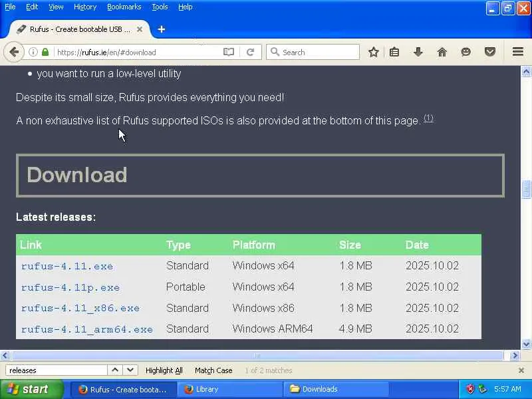This screenshot has width=532, height=399.
Task: Click the URL address field
Action: pos(138,53)
